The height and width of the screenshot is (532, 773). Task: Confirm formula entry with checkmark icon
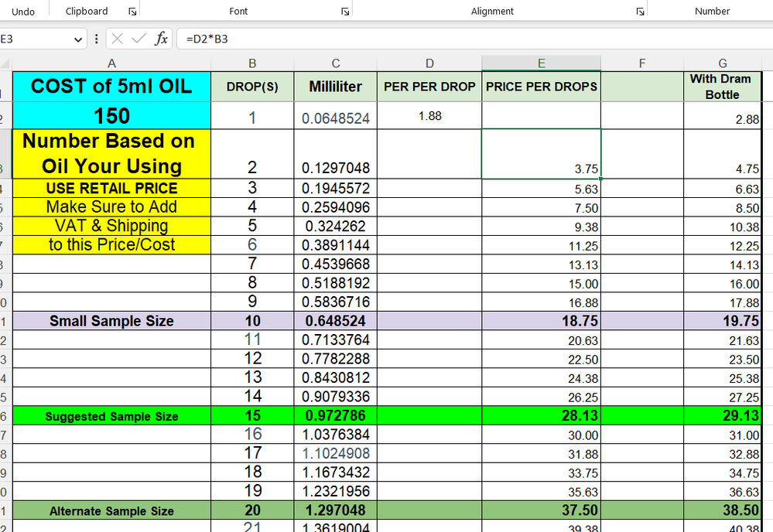pos(139,39)
